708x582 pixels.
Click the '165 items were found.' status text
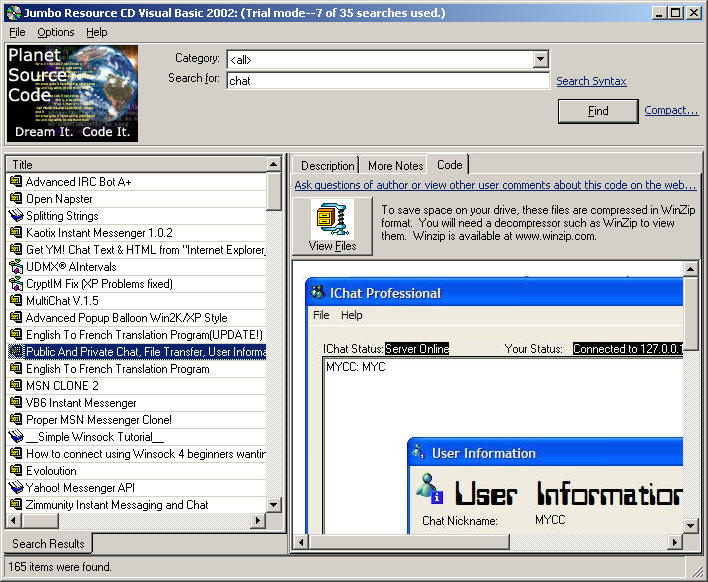pyautogui.click(x=60, y=567)
